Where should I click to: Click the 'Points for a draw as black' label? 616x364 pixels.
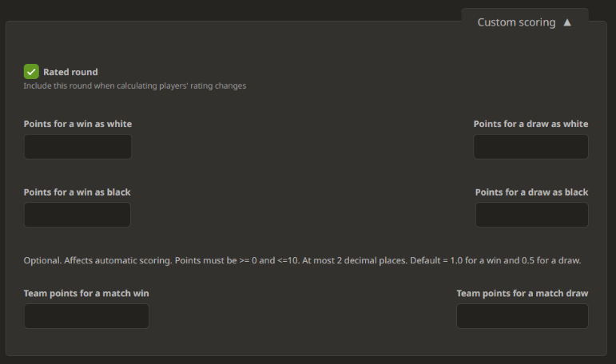(x=531, y=192)
